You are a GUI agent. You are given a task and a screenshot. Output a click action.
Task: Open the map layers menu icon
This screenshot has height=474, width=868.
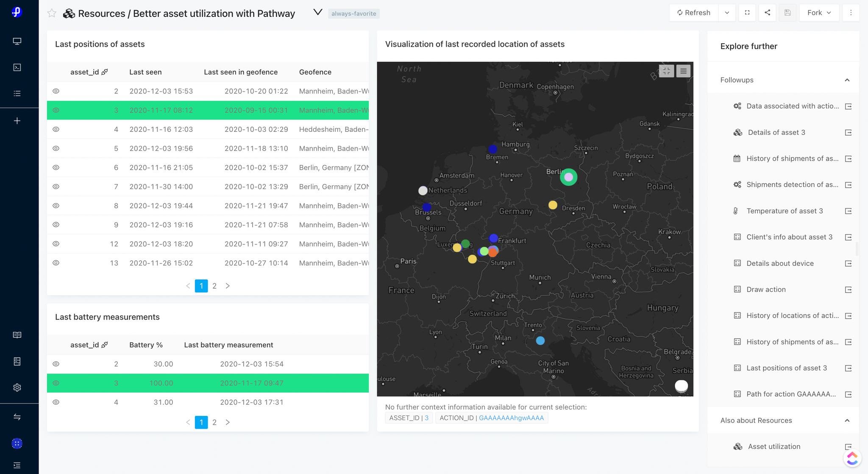[x=683, y=71]
